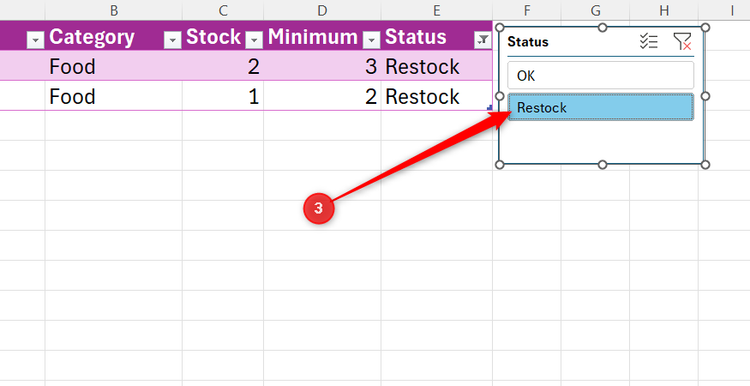Select column C header
The image size is (750, 386).
click(x=223, y=10)
